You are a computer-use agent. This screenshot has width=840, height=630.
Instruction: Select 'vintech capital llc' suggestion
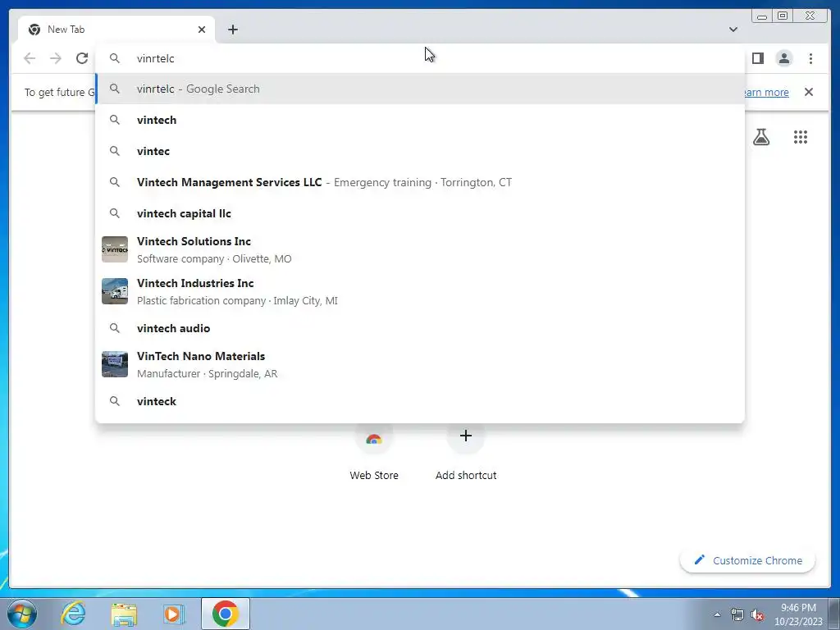coord(420,213)
